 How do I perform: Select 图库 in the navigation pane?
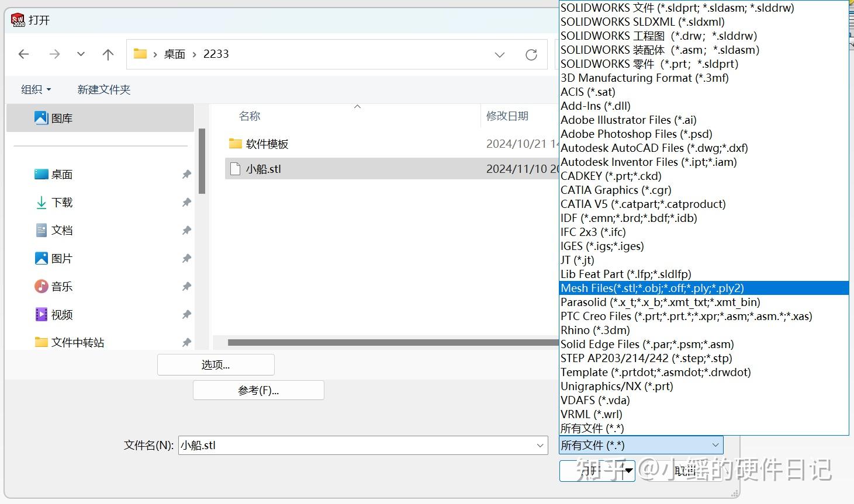[x=100, y=118]
